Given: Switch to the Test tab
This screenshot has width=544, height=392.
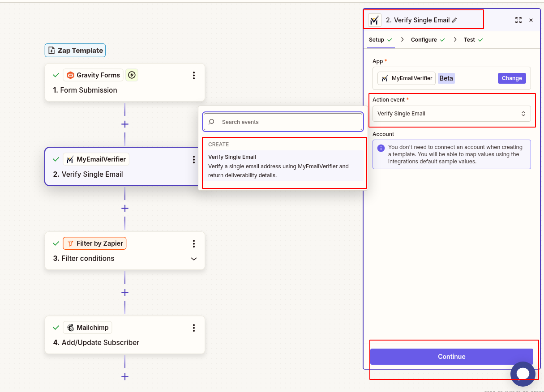Looking at the screenshot, I should pos(469,39).
